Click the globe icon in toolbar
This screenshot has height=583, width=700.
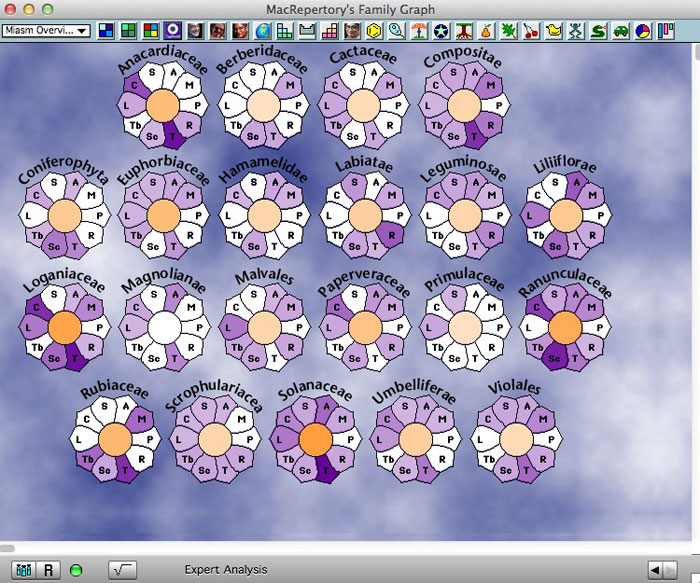click(262, 31)
